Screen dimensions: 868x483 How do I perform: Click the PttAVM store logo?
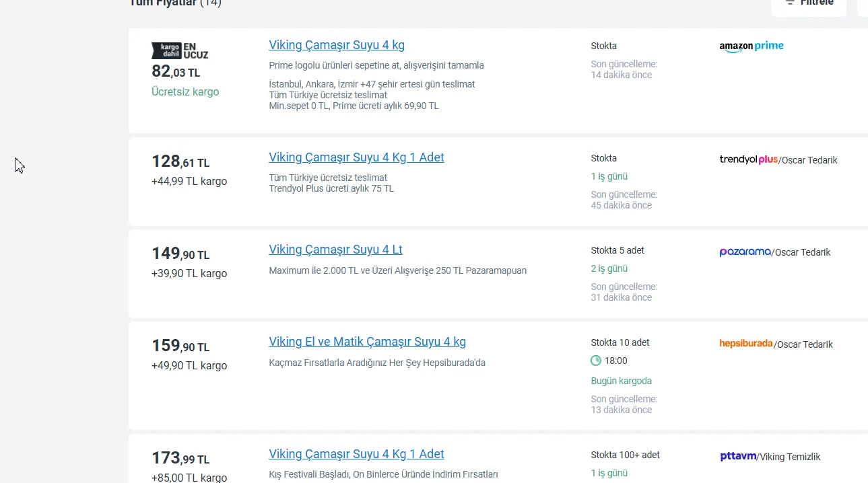738,457
